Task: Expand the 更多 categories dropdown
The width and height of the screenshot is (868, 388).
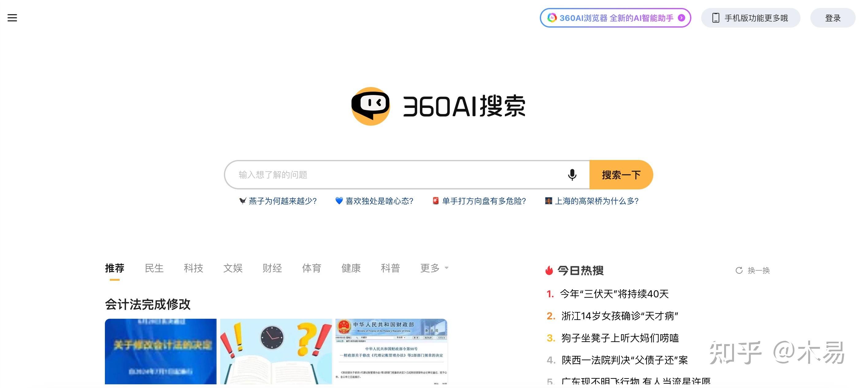Action: [x=434, y=268]
